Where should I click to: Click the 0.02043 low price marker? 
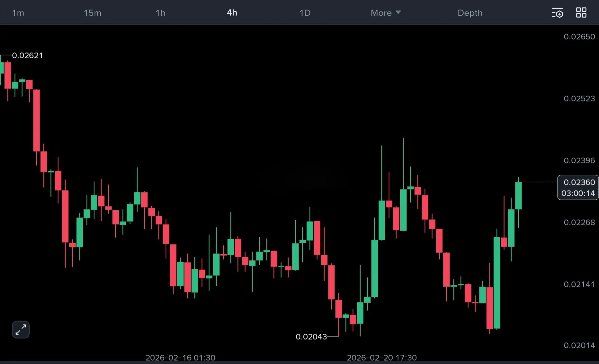[311, 337]
